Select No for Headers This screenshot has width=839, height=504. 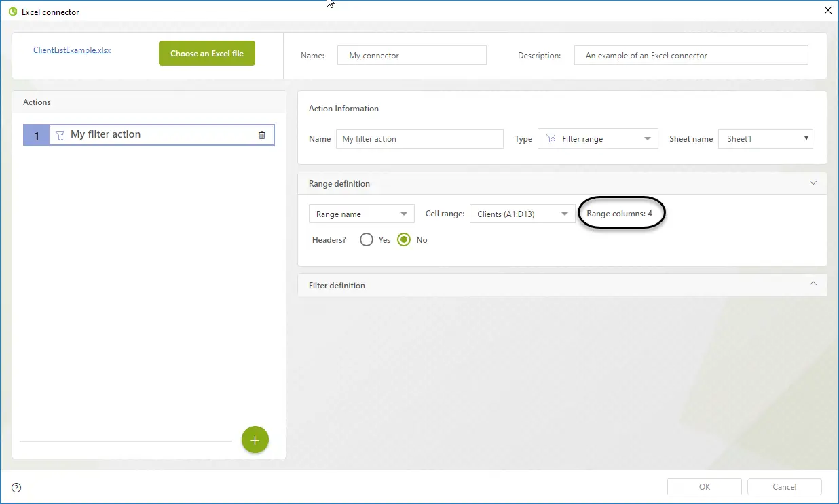click(x=405, y=239)
